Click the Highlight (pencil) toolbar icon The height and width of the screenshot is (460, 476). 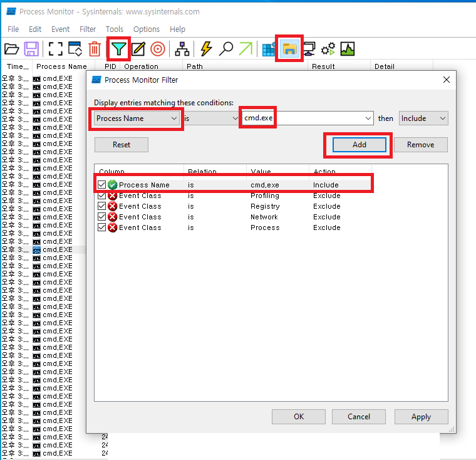[x=138, y=49]
